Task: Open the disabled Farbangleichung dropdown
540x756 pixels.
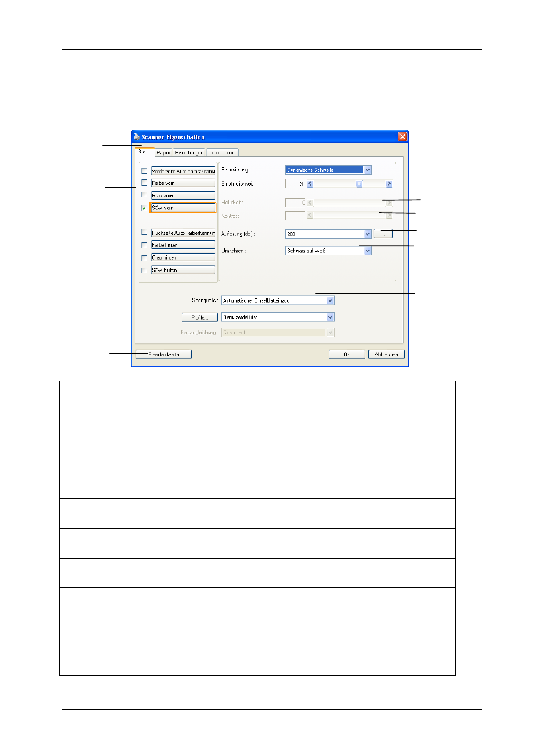Action: click(331, 333)
